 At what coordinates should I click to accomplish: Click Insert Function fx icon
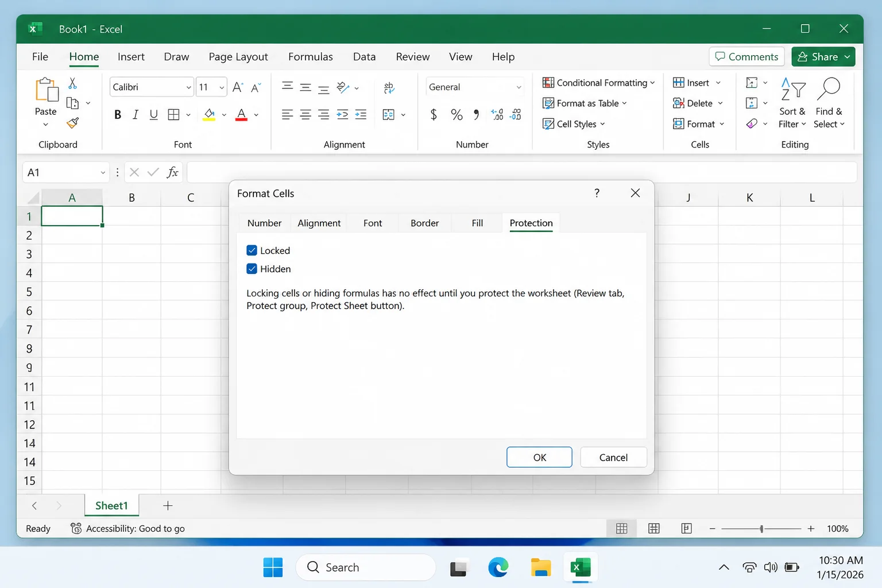click(172, 172)
